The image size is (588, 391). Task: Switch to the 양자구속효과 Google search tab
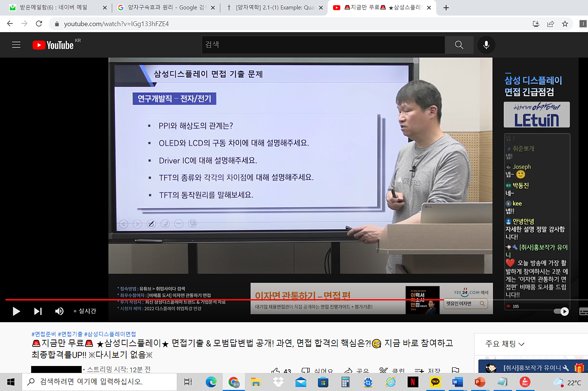165,8
